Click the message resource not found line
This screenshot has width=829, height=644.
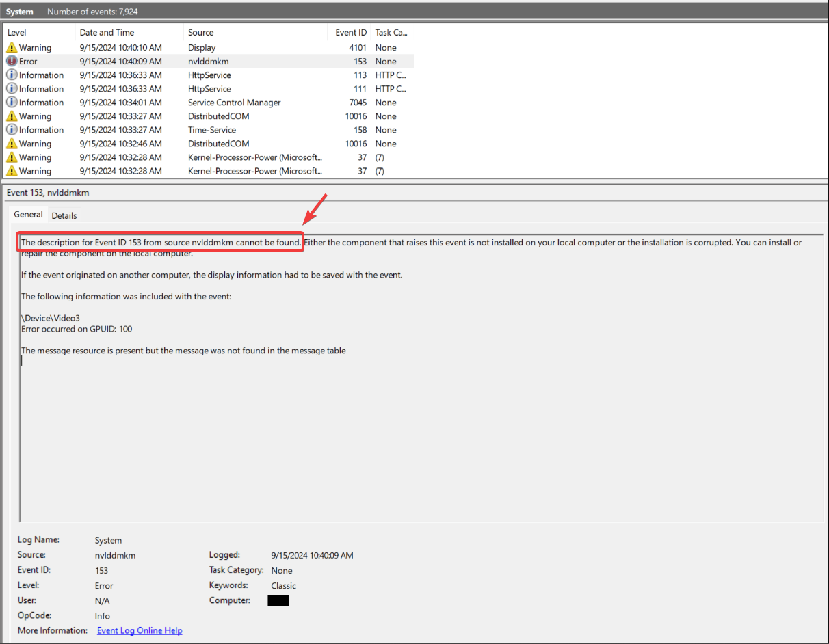183,351
